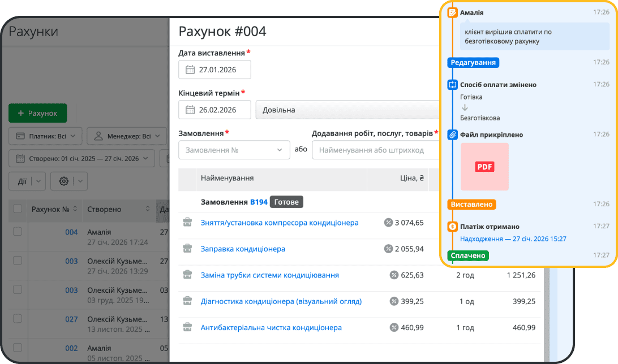Click the paperclip icon for Файл прикріплено
Viewport: 618px width, 364px height.
click(x=452, y=135)
